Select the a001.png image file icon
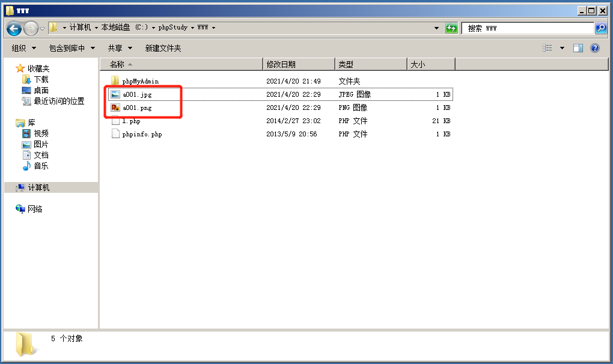The image size is (613, 364). click(115, 108)
